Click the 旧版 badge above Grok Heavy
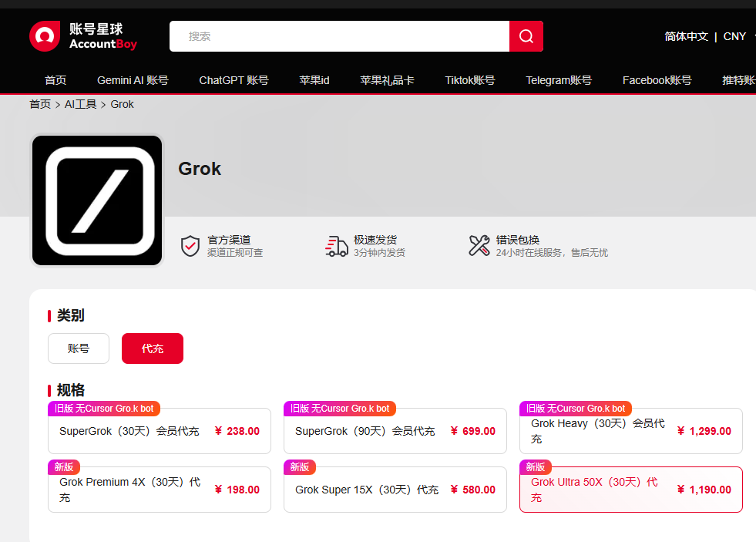 tap(575, 409)
